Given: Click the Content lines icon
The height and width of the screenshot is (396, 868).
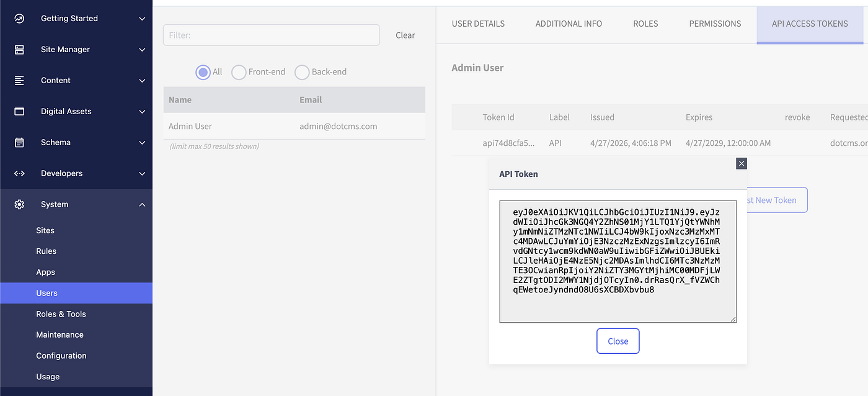Looking at the screenshot, I should click(x=19, y=81).
